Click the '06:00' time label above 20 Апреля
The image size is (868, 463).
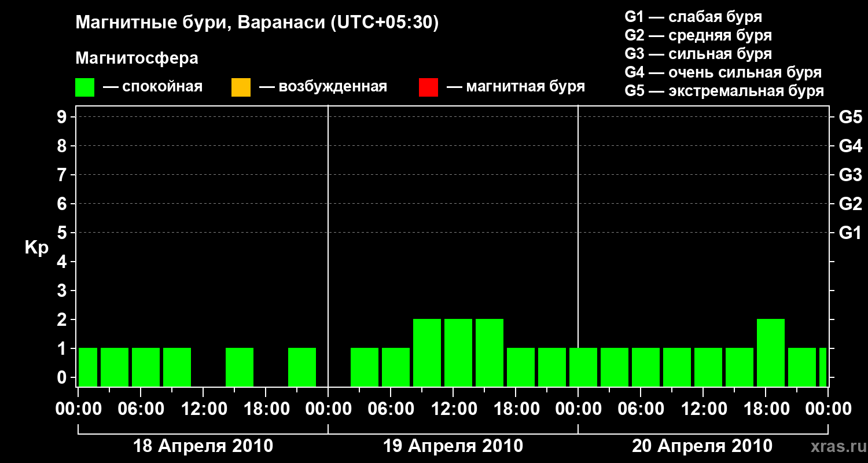coord(641,409)
